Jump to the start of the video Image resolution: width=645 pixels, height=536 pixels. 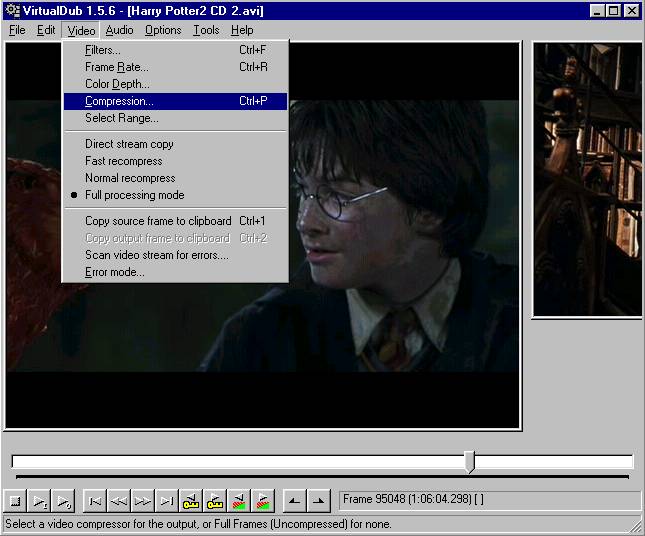click(95, 500)
